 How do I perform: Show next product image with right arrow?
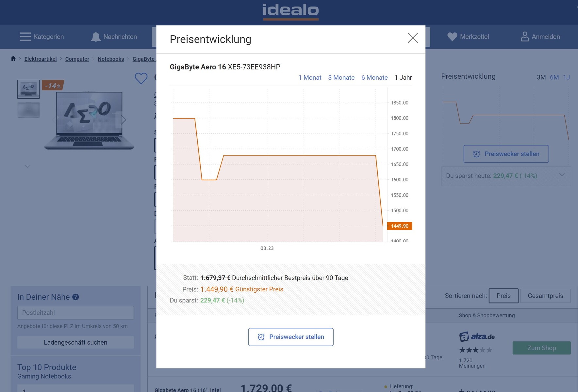[x=124, y=120]
